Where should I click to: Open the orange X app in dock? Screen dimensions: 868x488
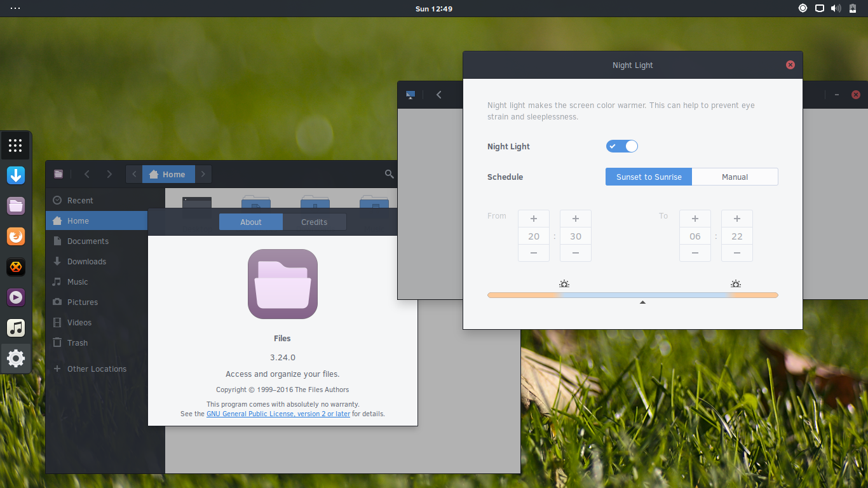coord(16,267)
